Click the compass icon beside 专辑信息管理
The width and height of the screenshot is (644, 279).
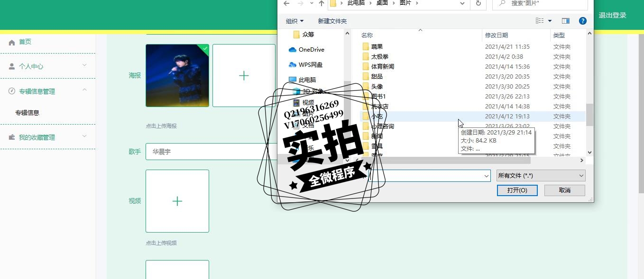12,91
